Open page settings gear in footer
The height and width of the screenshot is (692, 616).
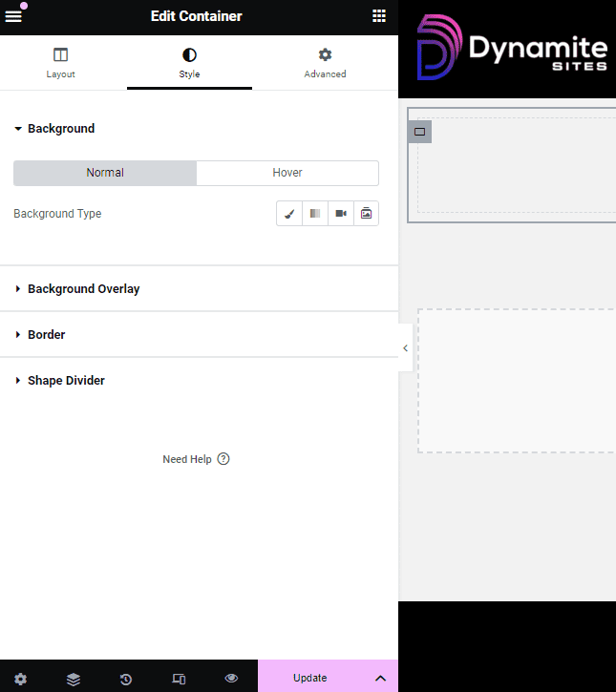[x=20, y=679]
